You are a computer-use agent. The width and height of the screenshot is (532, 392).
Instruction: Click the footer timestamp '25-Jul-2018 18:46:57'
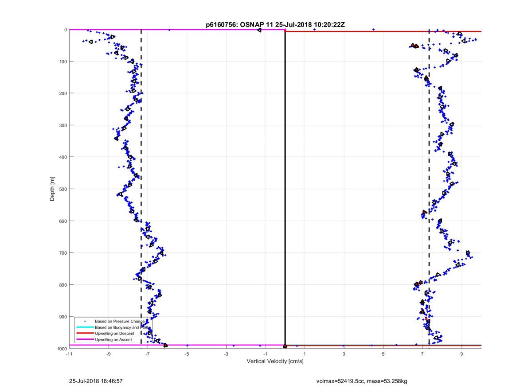pos(96,381)
